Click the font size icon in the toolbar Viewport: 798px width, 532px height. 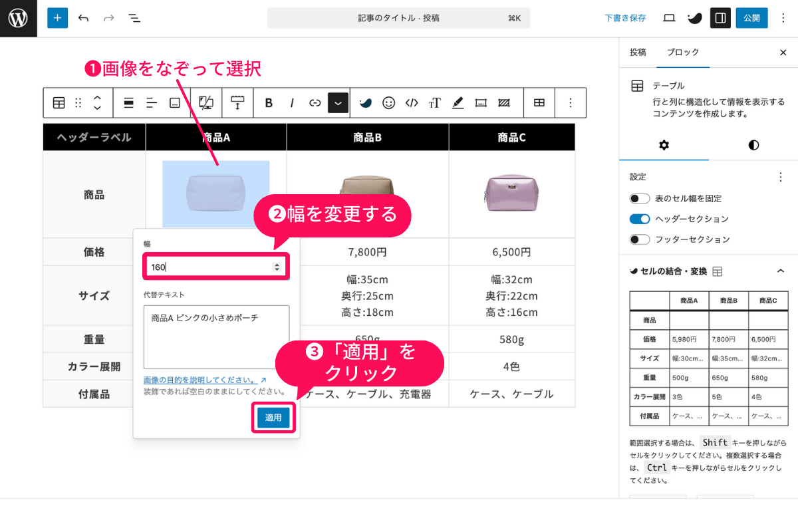(435, 102)
